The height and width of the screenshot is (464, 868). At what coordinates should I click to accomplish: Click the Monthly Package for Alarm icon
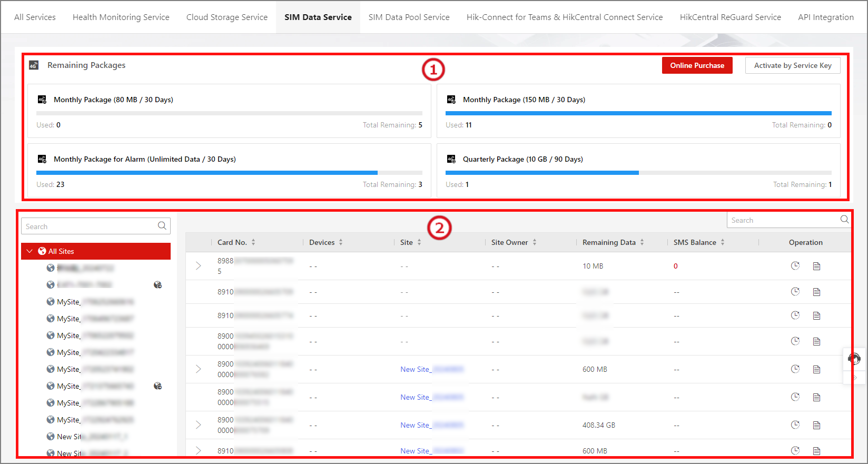pos(42,159)
